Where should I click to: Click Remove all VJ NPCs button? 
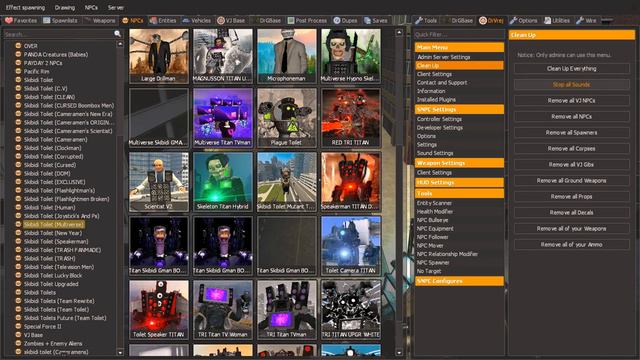click(571, 100)
